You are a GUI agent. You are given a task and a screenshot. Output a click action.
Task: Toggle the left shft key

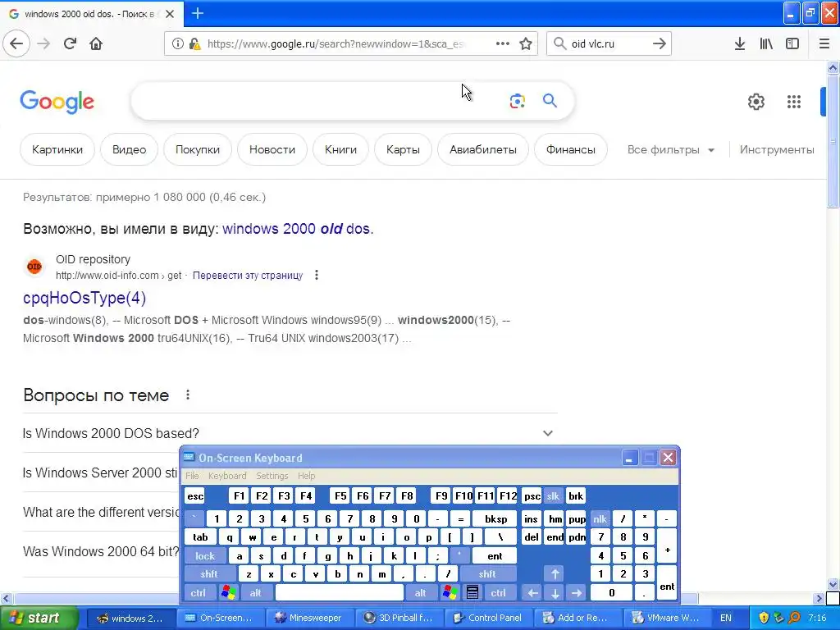pos(209,573)
